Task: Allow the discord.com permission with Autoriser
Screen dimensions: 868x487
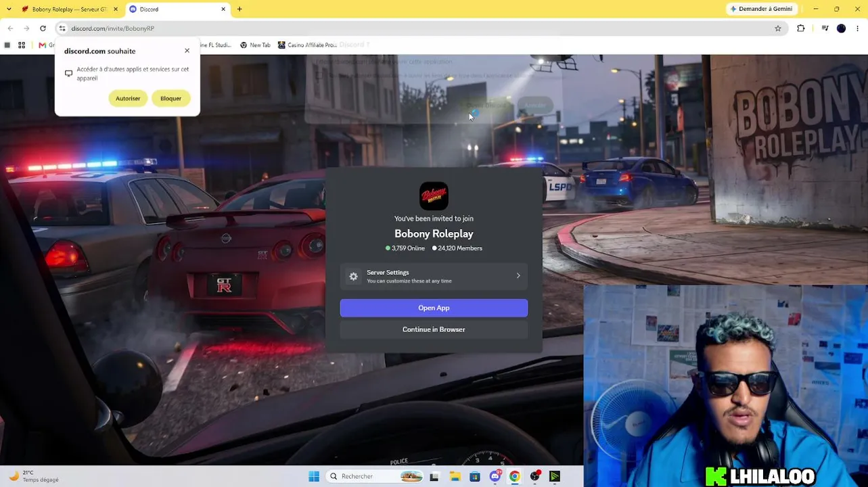Action: [128, 98]
